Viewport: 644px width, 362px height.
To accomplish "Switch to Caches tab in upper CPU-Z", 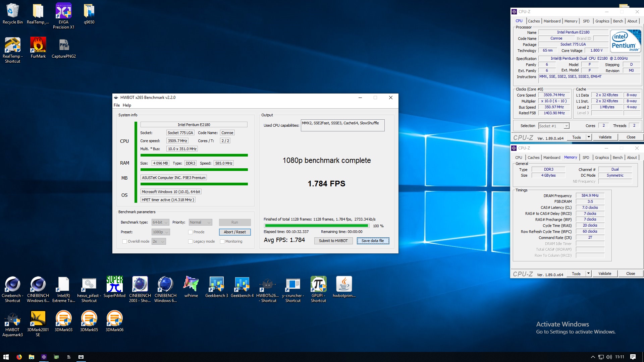I will click(534, 21).
